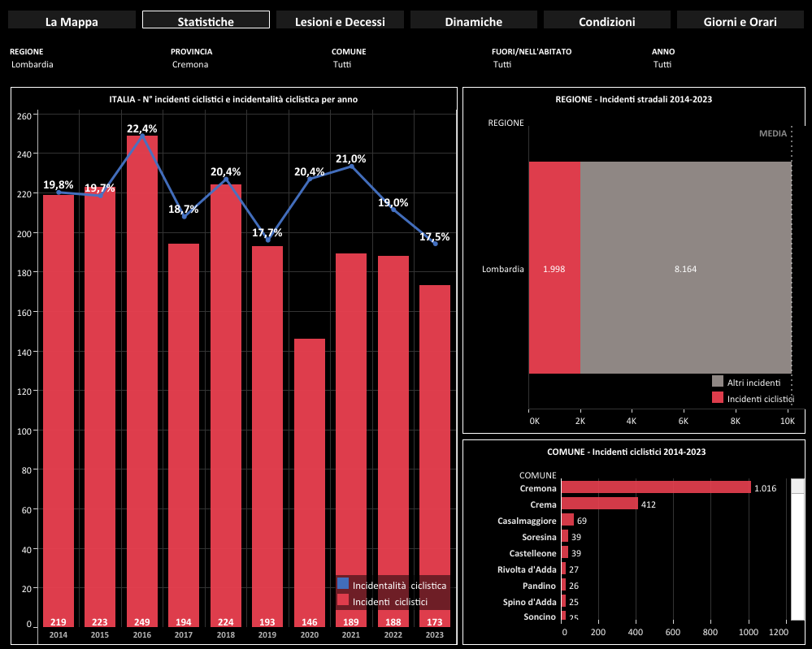Select the Giorni e Orari tab
812x649 pixels.
[x=740, y=21]
